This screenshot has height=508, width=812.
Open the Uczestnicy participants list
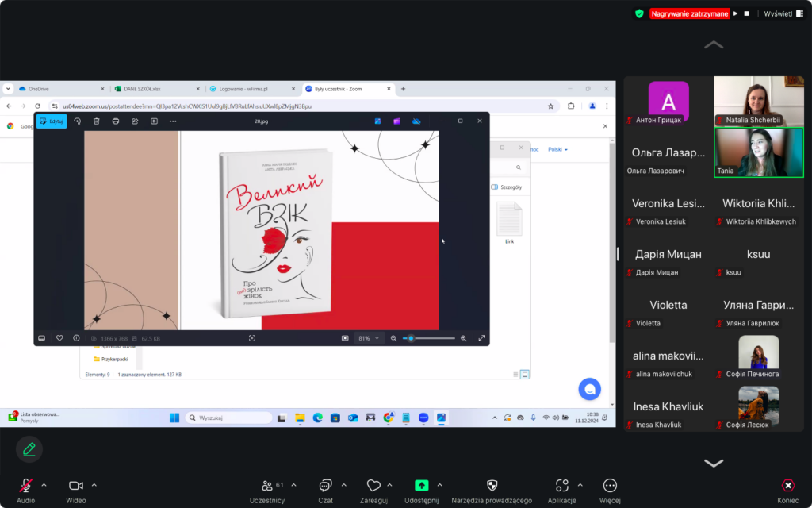[x=266, y=486]
